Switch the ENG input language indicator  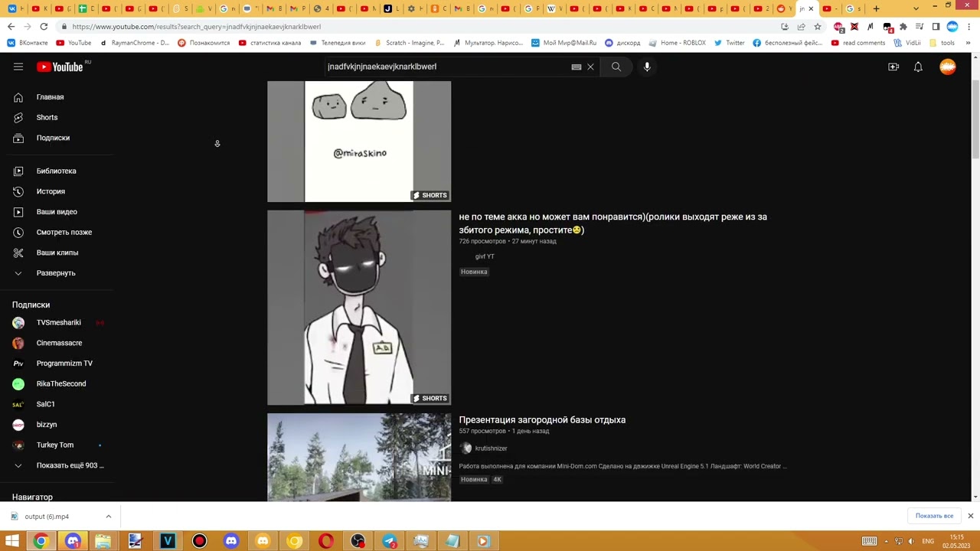click(928, 542)
